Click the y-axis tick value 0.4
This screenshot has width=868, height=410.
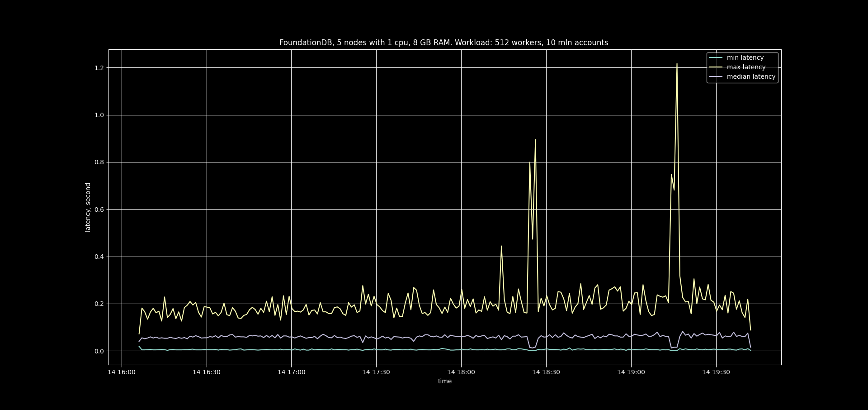click(x=99, y=257)
